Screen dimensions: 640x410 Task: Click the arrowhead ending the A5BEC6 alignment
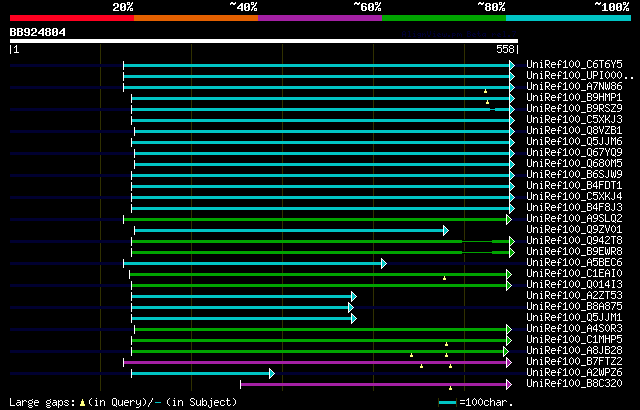tap(384, 264)
